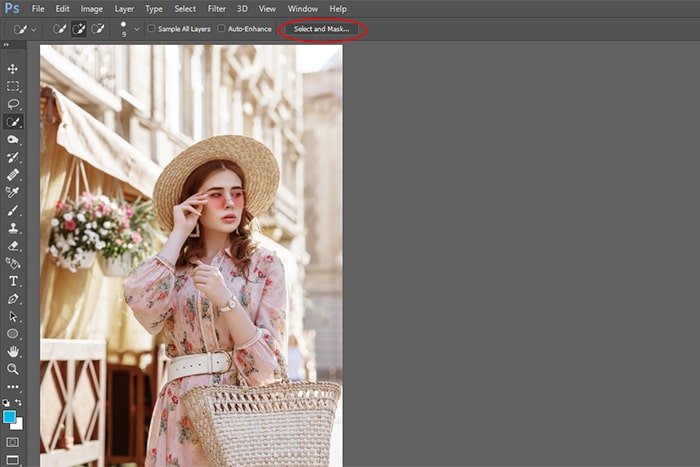The height and width of the screenshot is (467, 700).
Task: Select the Zoom magnifier tool
Action: point(13,369)
